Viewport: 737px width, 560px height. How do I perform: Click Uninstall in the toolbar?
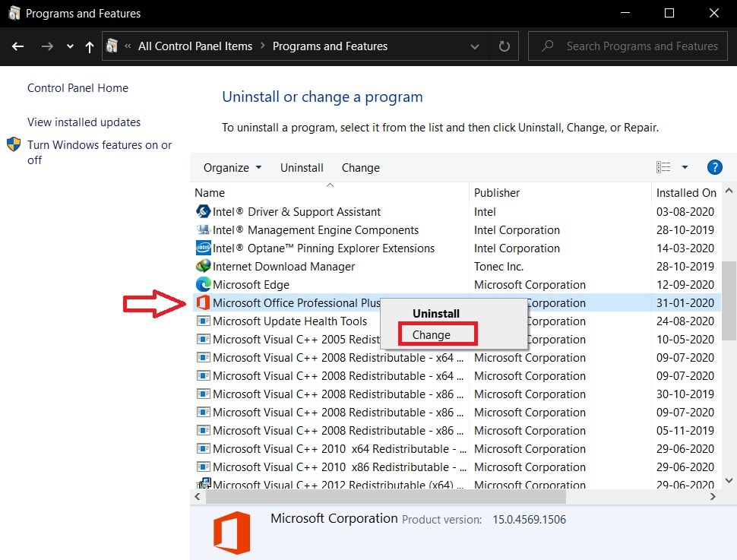pyautogui.click(x=302, y=168)
